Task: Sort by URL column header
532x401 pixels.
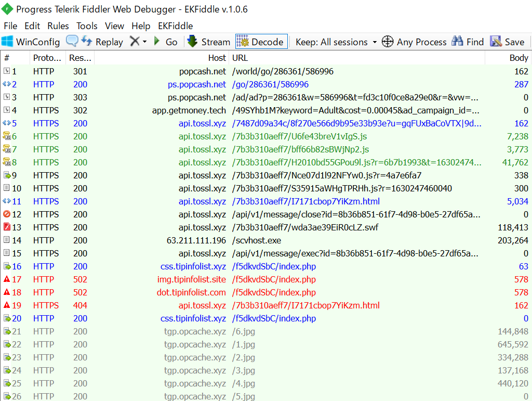Action: (x=357, y=58)
